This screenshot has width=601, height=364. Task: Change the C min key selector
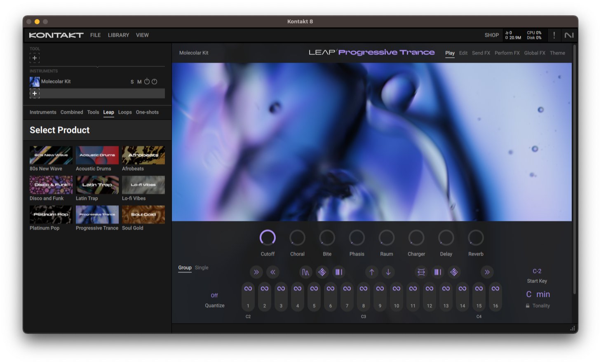[x=538, y=294]
